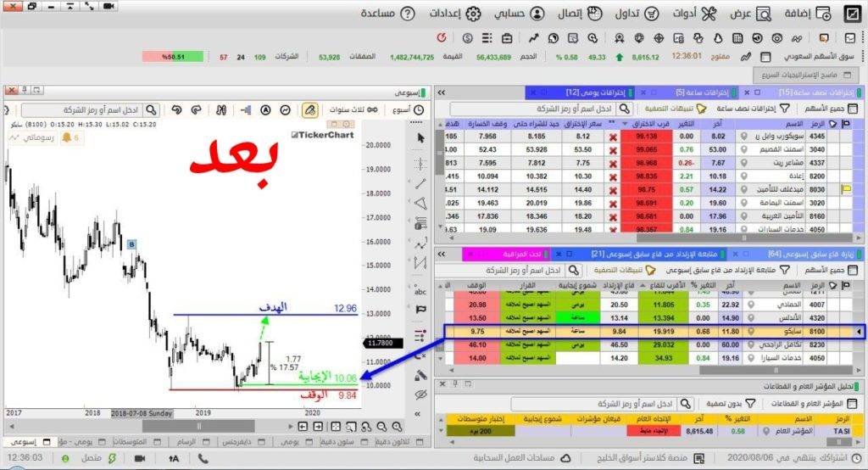The image size is (868, 470).
Task: Click the chart horizontal time scrollbar thumb
Action: point(198,426)
